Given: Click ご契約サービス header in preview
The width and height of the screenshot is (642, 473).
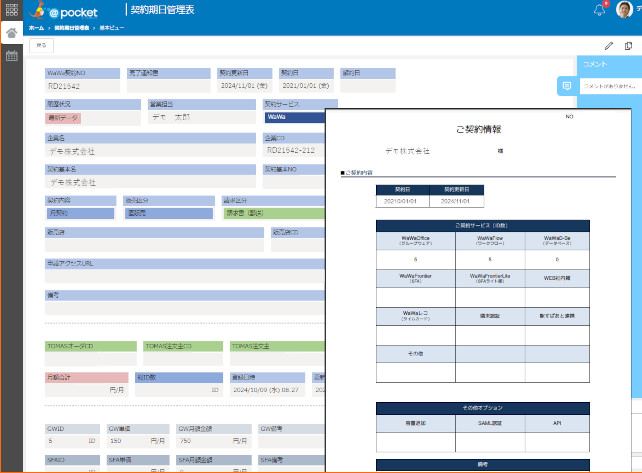Looking at the screenshot, I should 483,226.
